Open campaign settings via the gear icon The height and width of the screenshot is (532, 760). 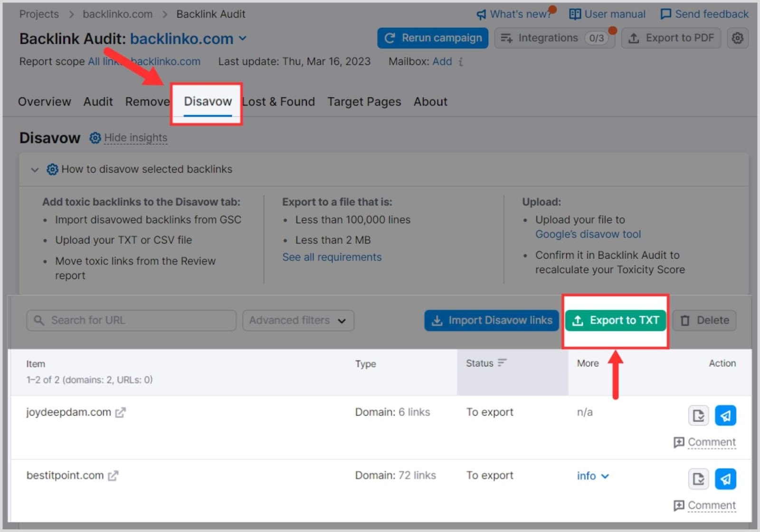tap(738, 38)
